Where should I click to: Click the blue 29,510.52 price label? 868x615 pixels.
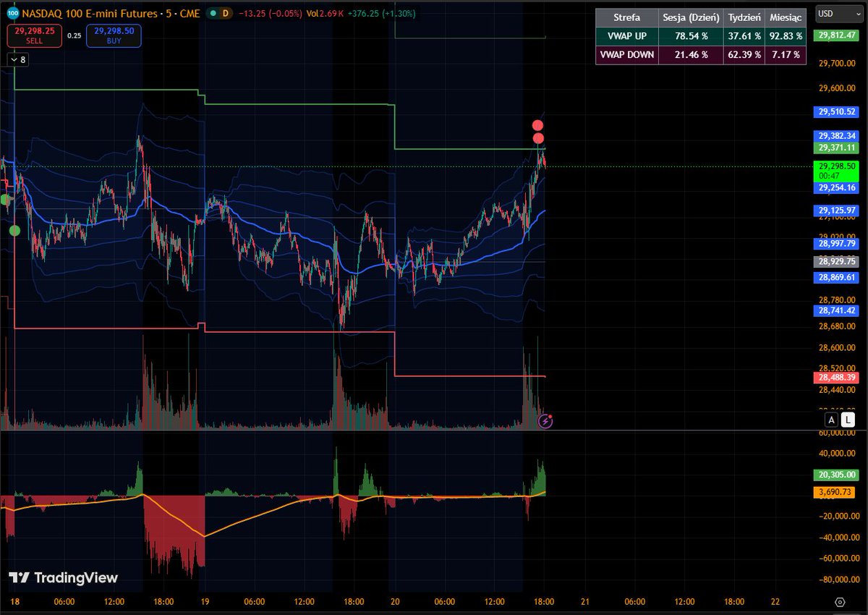pos(835,111)
